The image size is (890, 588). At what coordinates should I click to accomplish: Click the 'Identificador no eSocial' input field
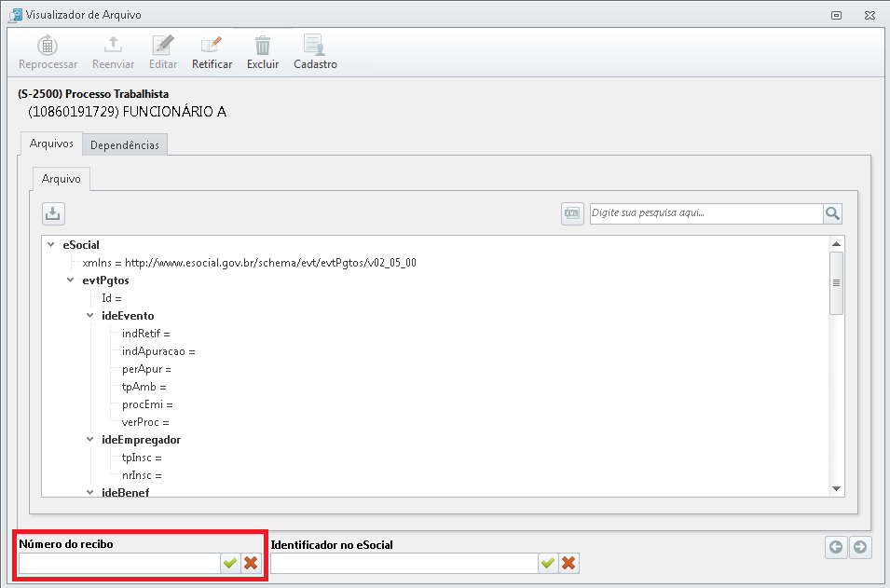[404, 563]
